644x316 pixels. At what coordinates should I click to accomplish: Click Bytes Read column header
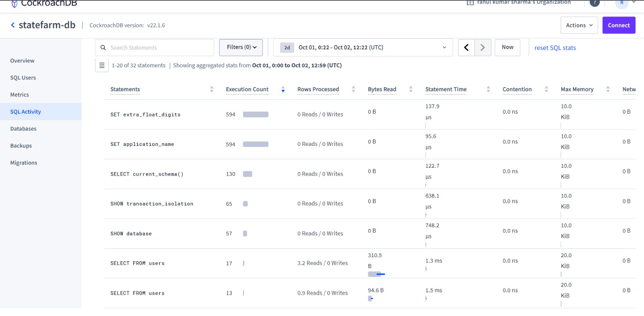pos(382,89)
